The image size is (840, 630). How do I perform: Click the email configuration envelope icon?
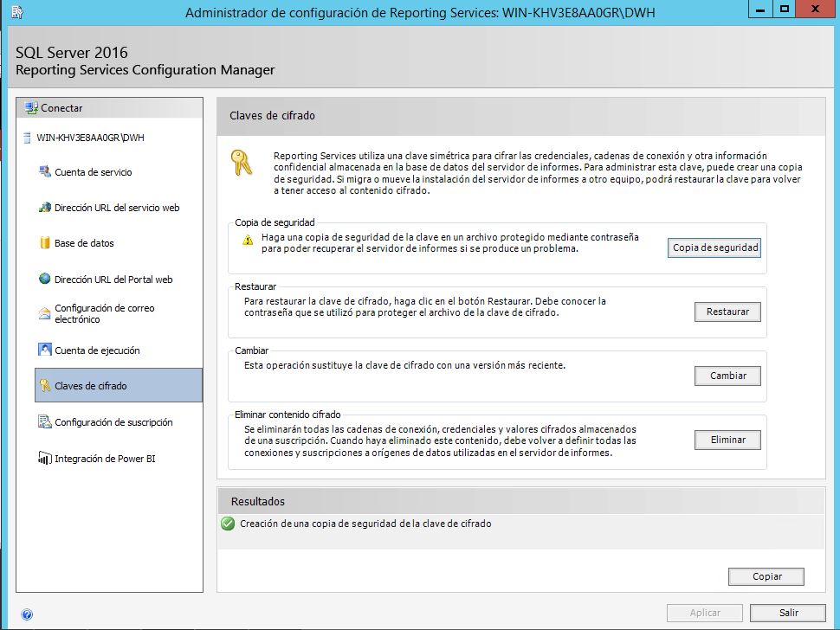(45, 313)
